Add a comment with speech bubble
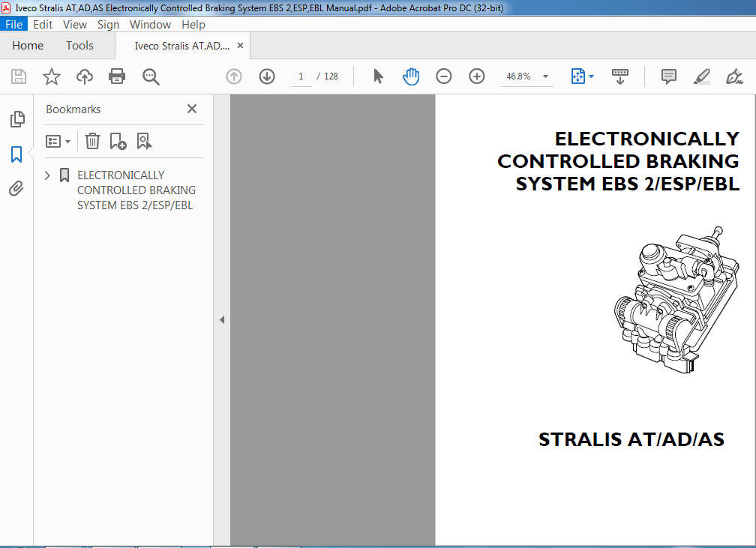The image size is (756, 548). coord(669,76)
